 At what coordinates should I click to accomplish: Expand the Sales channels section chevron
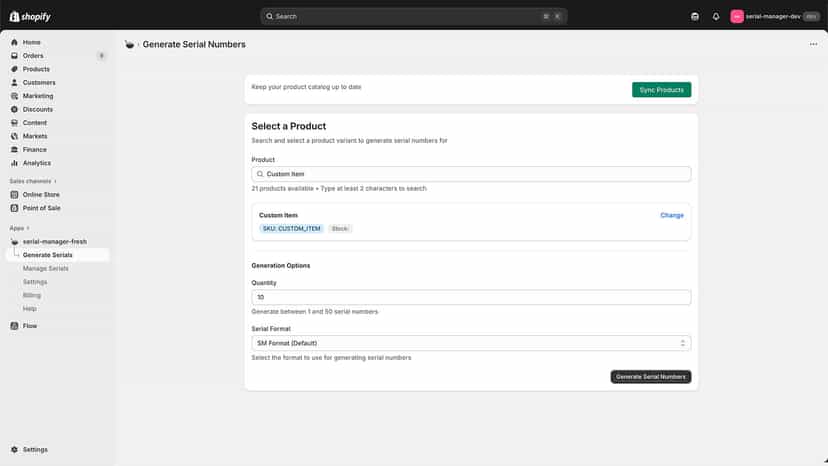pos(55,181)
